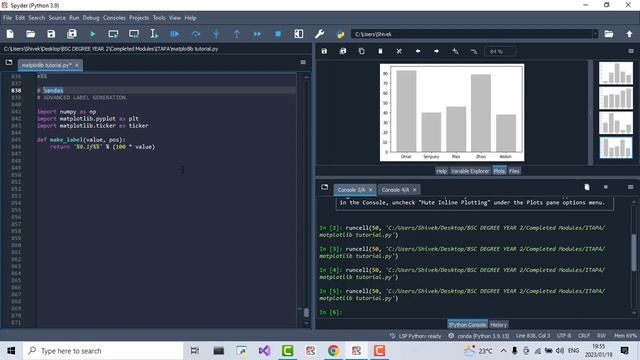Image resolution: width=640 pixels, height=360 pixels.
Task: Open the Source menu
Action: [x=57, y=18]
